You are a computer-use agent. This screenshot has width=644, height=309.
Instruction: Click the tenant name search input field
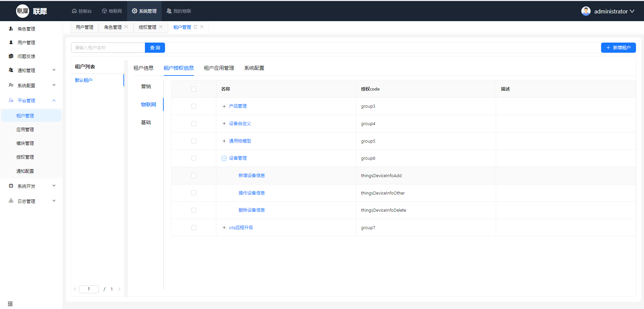(x=108, y=48)
